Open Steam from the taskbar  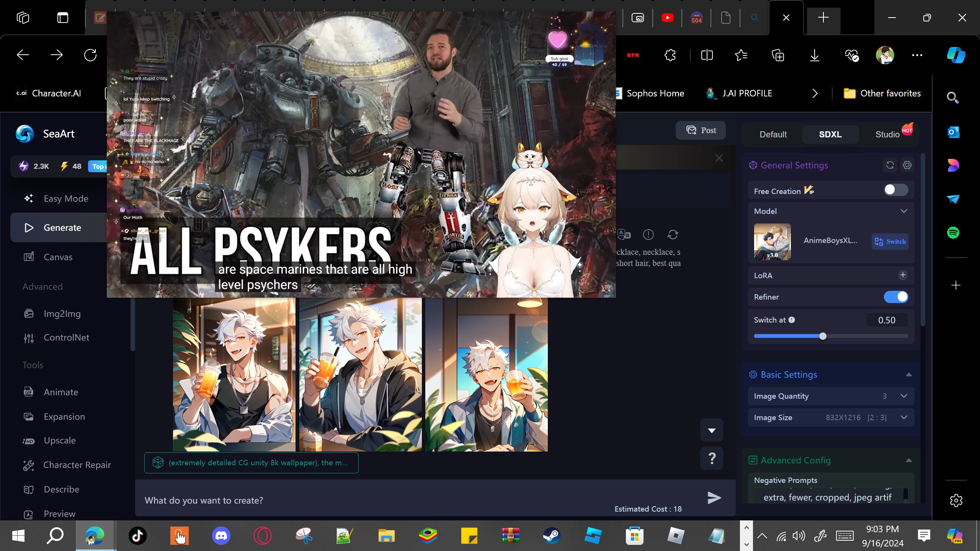(552, 536)
